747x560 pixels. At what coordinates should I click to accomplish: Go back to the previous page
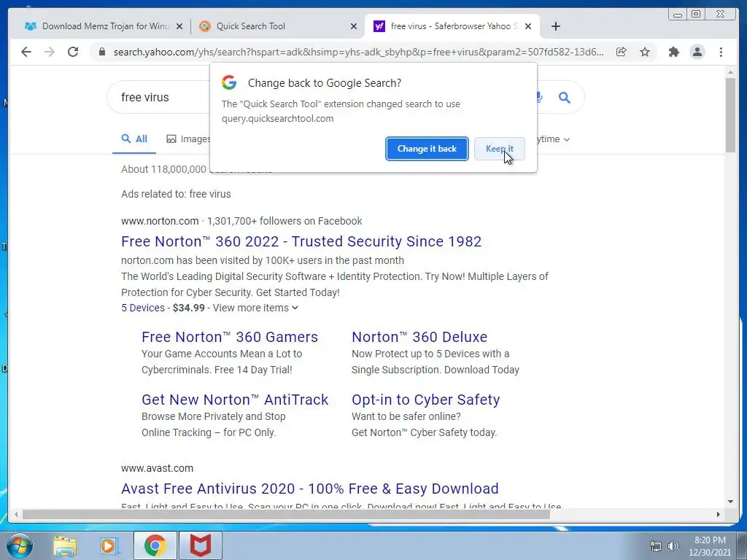coord(26,52)
